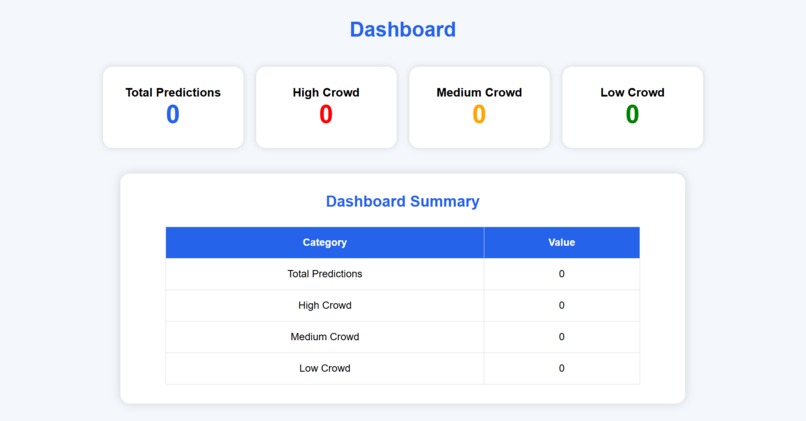Click the Value column header

click(562, 242)
